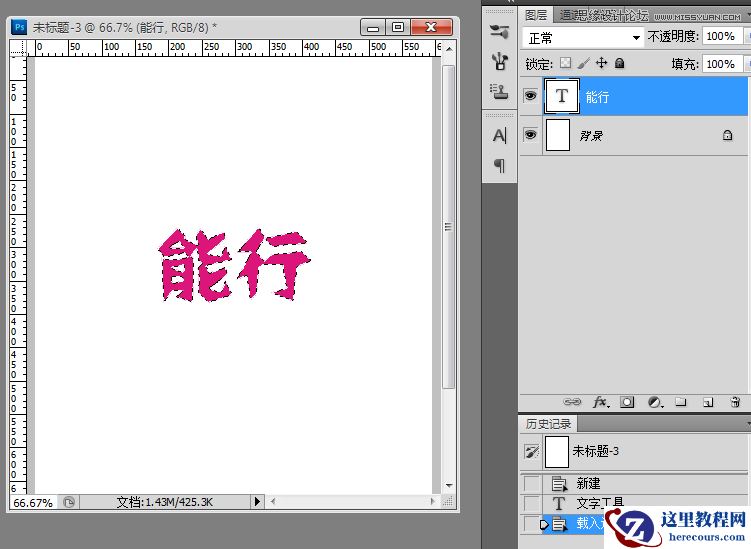Click the pink 能行 text on canvas

click(235, 265)
